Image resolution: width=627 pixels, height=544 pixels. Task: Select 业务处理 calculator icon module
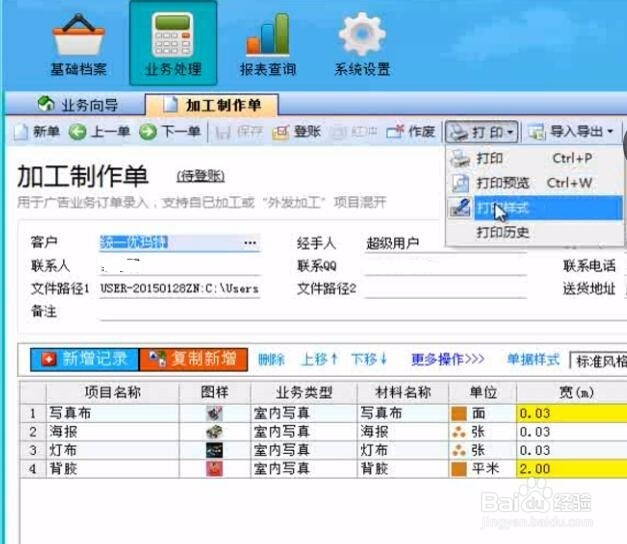coord(173,43)
